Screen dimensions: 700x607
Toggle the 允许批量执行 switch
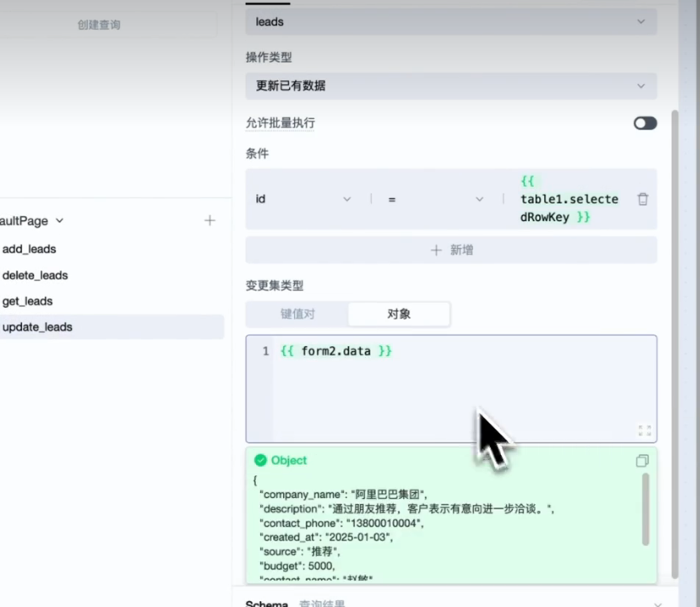(645, 123)
